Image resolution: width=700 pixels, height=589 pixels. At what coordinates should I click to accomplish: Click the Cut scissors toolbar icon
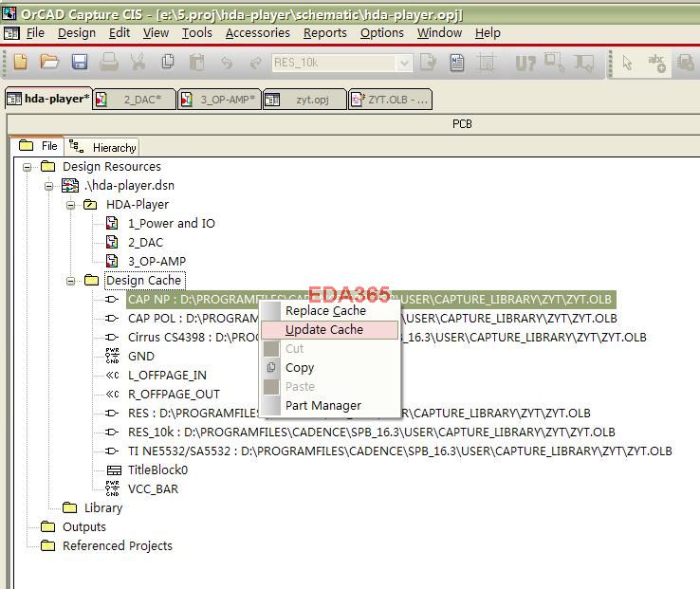(138, 62)
